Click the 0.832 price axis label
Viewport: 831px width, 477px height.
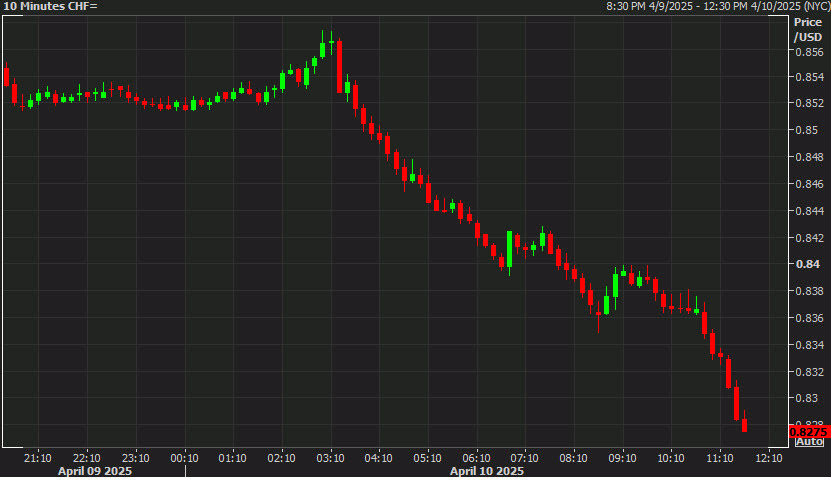pos(808,372)
